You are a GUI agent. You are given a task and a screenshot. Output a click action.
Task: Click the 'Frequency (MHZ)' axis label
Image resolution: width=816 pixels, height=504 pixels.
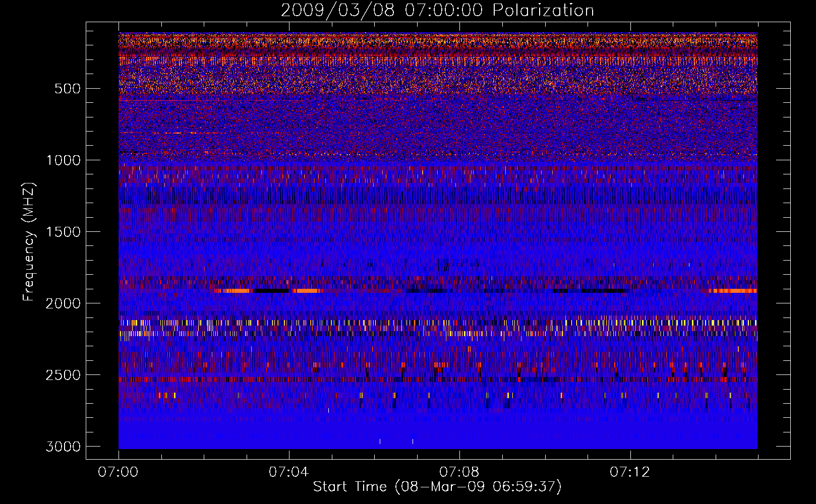29,242
